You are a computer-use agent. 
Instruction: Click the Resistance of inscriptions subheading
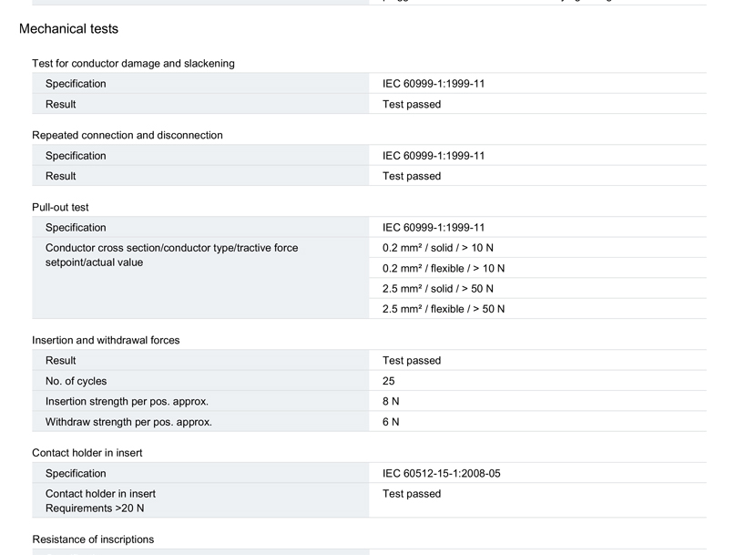coord(93,540)
